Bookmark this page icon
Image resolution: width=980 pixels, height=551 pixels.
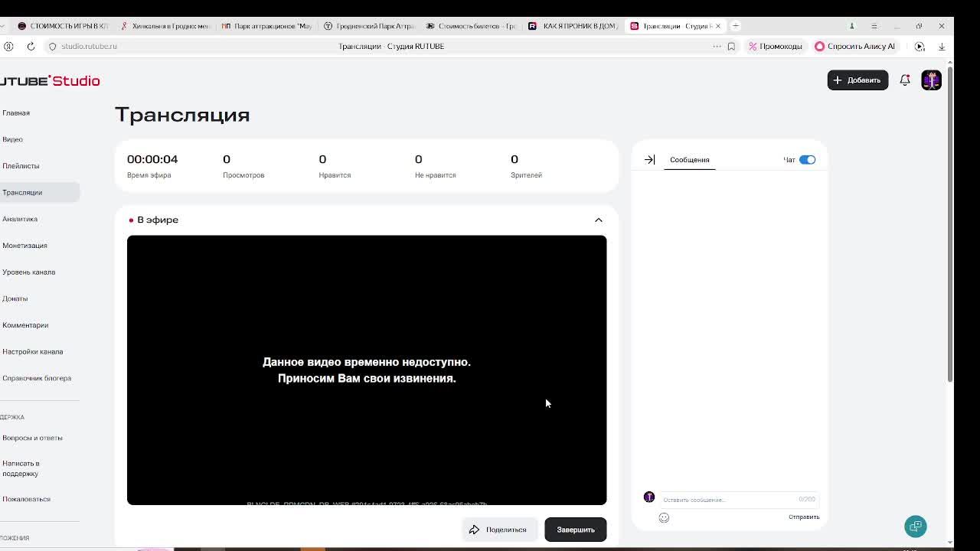tap(731, 46)
